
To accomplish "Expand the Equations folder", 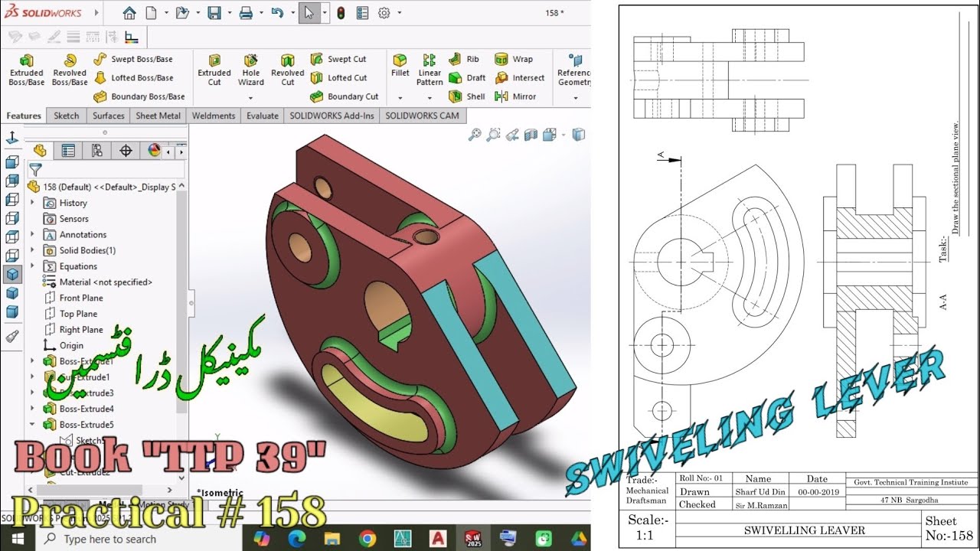I will coord(32,266).
